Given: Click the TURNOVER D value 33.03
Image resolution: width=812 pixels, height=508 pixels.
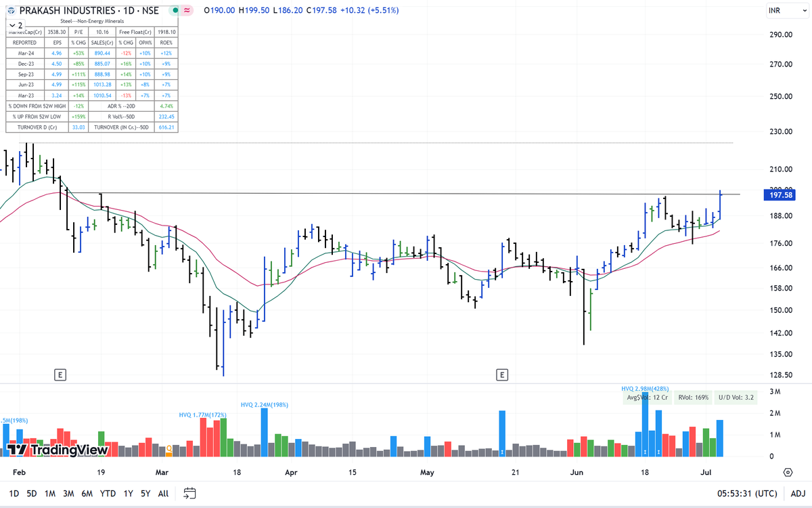Looking at the screenshot, I should 78,127.
